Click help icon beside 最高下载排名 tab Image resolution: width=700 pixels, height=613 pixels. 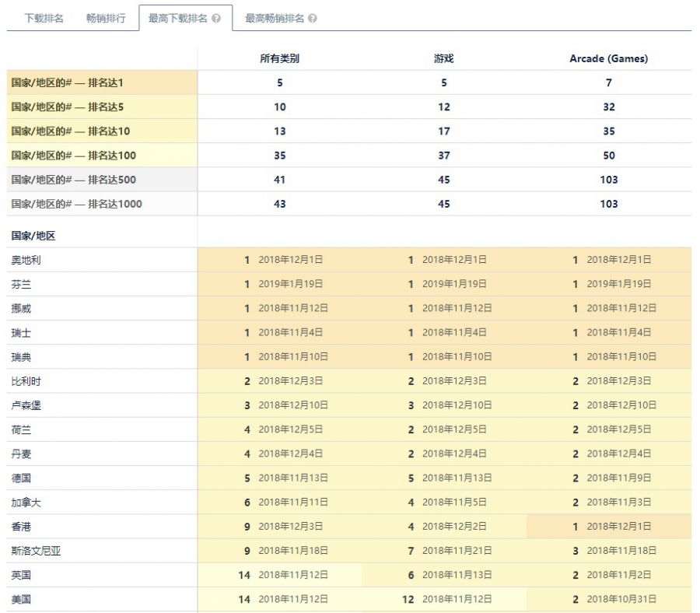coord(216,19)
